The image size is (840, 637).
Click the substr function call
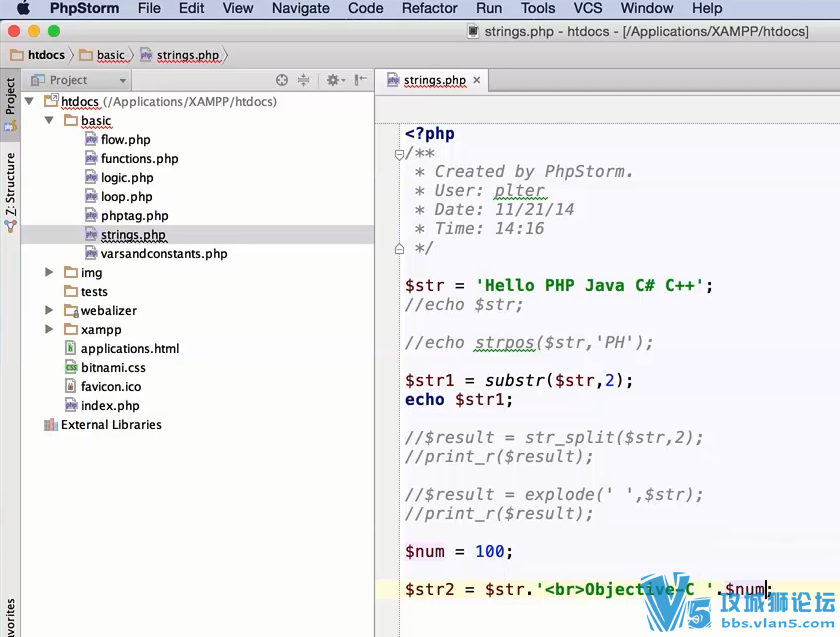[515, 380]
